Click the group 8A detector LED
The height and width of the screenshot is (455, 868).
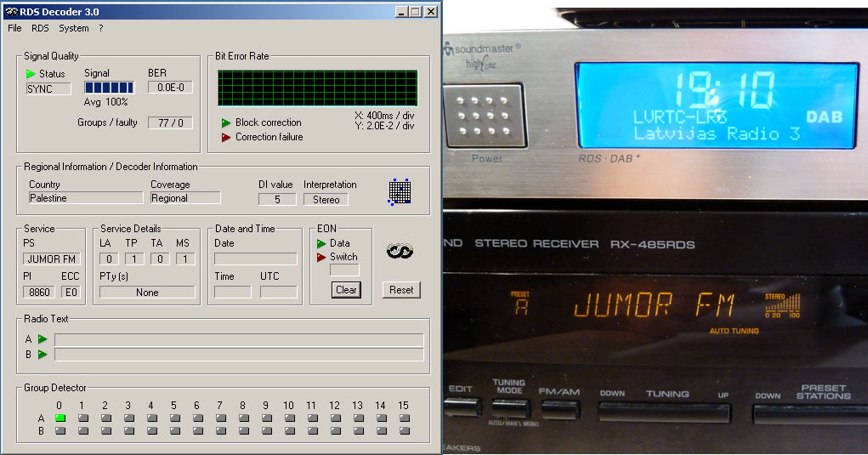click(x=244, y=418)
